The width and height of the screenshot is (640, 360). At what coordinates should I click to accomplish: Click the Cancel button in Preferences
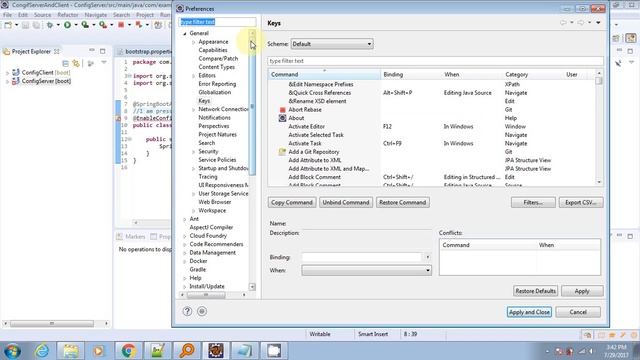click(x=578, y=312)
